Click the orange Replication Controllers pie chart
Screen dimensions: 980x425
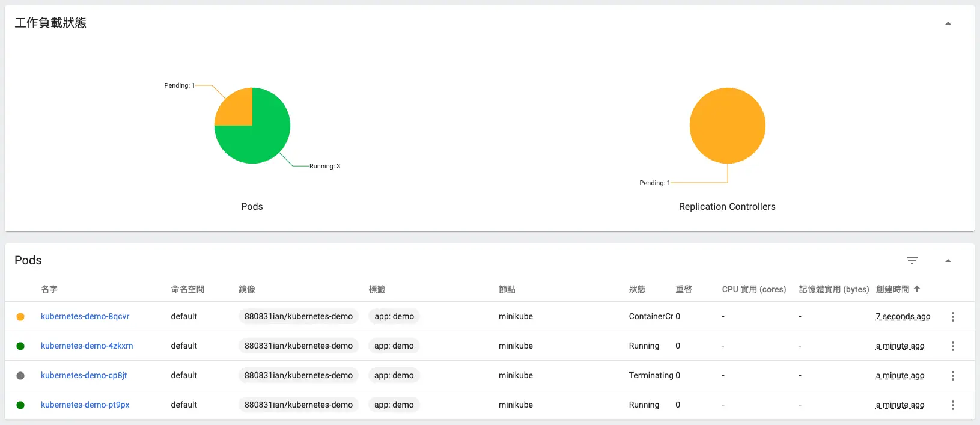727,126
